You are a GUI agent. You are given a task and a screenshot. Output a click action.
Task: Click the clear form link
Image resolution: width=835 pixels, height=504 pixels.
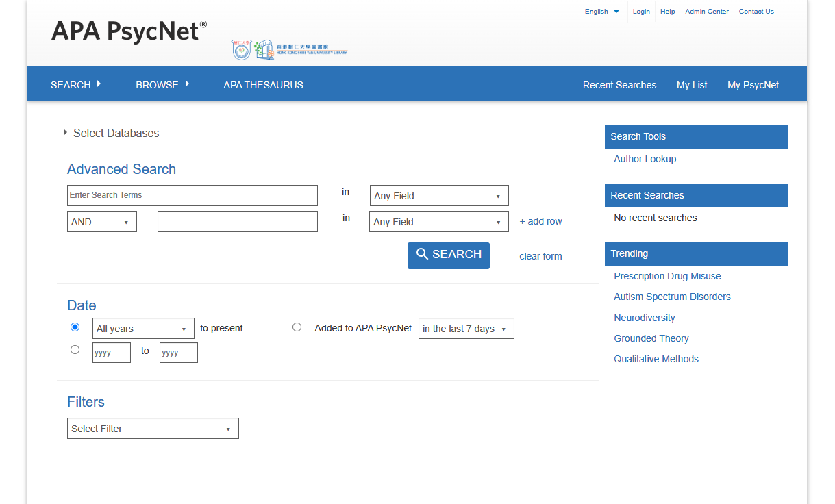[540, 256]
